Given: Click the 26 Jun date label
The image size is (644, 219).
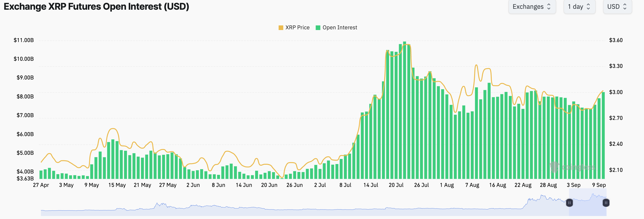Looking at the screenshot, I should [x=295, y=185].
